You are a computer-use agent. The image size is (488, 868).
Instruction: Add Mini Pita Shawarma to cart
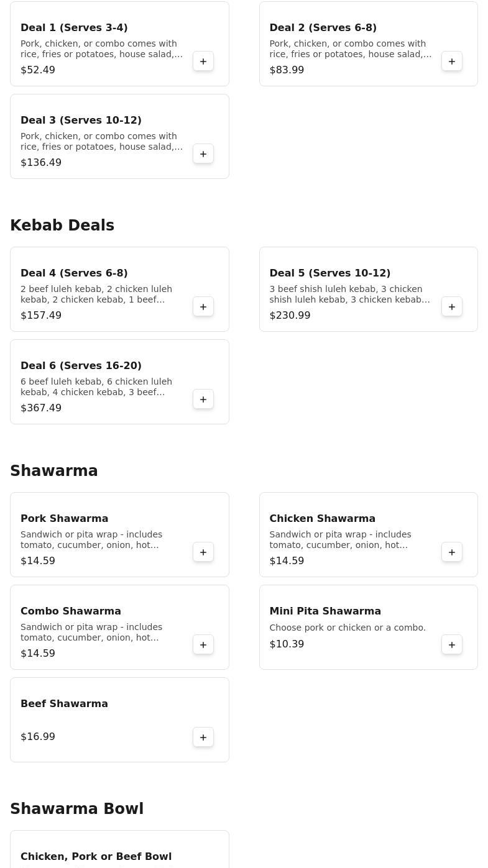click(x=452, y=645)
